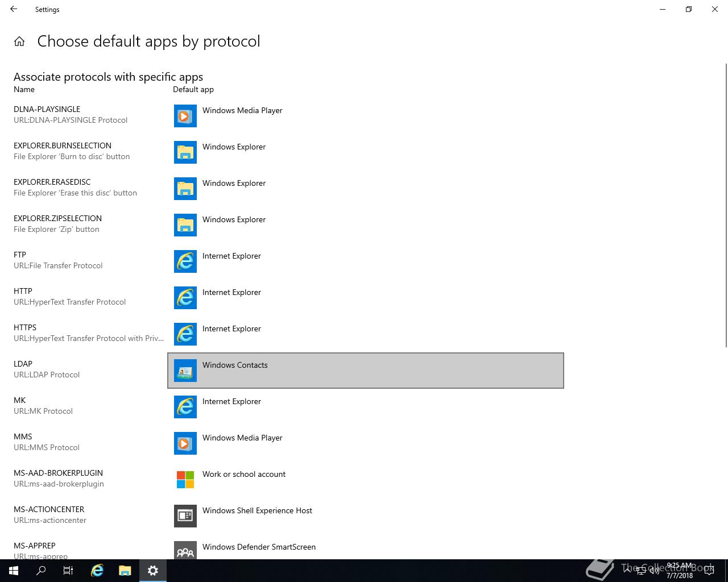Click the MS-ACTIONCENTER protocol name
The width and height of the screenshot is (728, 582).
49,509
